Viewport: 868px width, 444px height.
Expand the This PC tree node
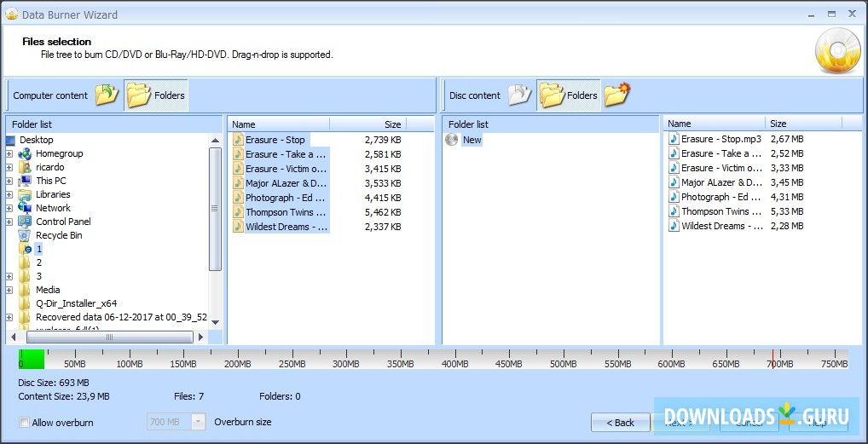[9, 181]
